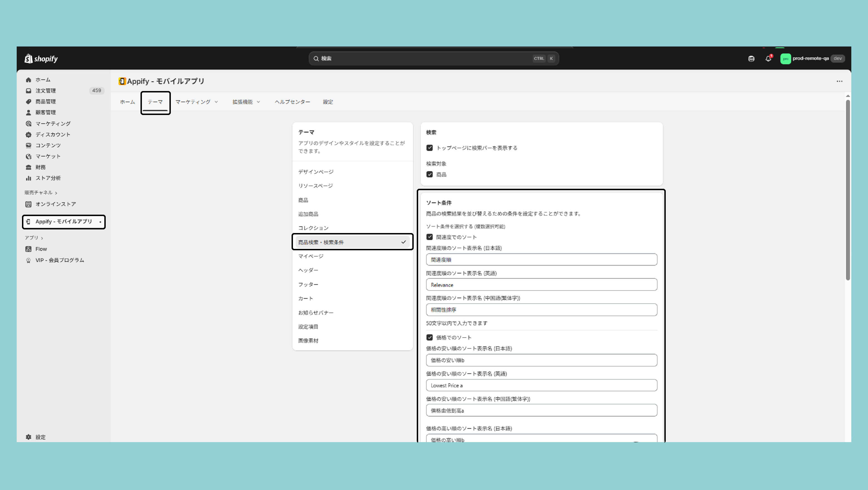
Task: Switch to the ヘルプセンター tab
Action: pos(292,102)
